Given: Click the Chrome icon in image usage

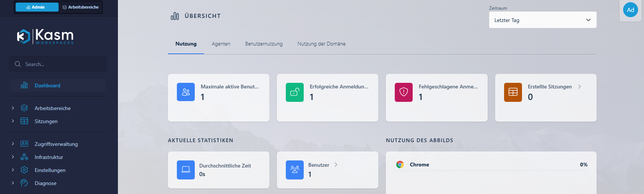Looking at the screenshot, I should click(400, 165).
